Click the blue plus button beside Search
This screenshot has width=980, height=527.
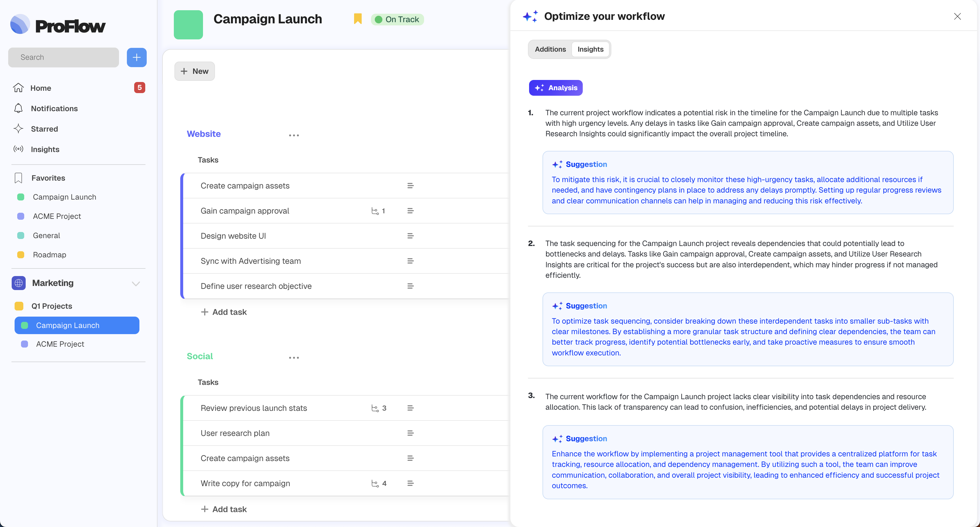pyautogui.click(x=136, y=57)
